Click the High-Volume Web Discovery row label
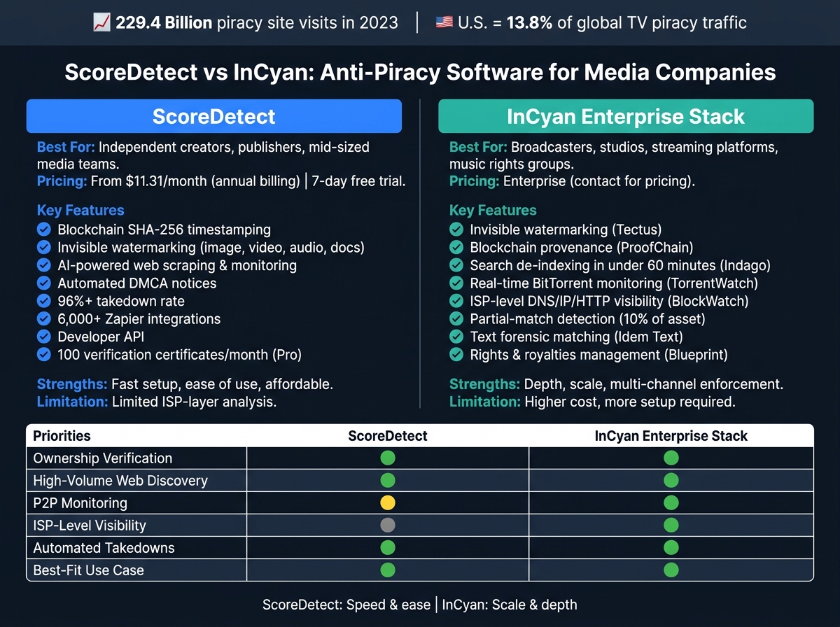The height and width of the screenshot is (627, 840). tap(120, 481)
